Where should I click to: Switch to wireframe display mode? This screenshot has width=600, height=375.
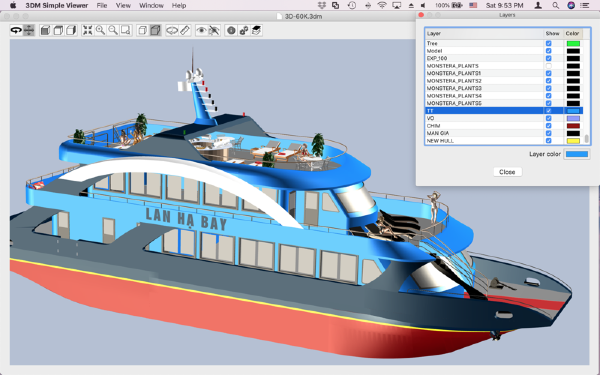click(x=142, y=30)
